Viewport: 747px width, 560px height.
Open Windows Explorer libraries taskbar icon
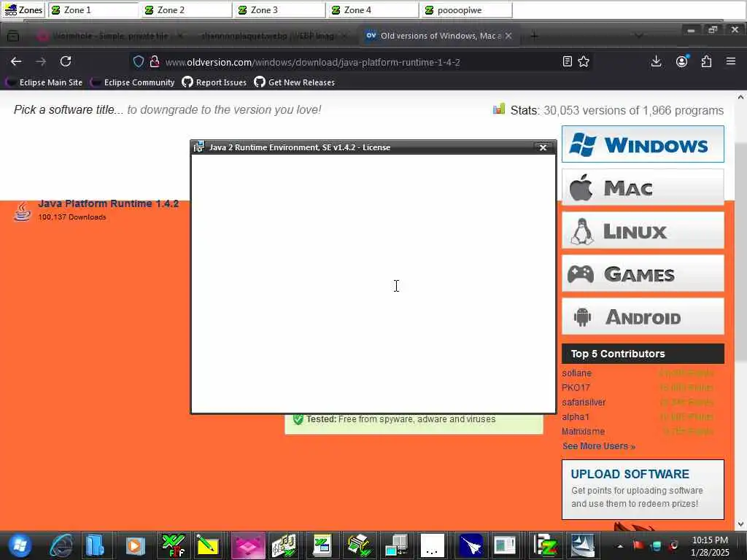(96, 545)
